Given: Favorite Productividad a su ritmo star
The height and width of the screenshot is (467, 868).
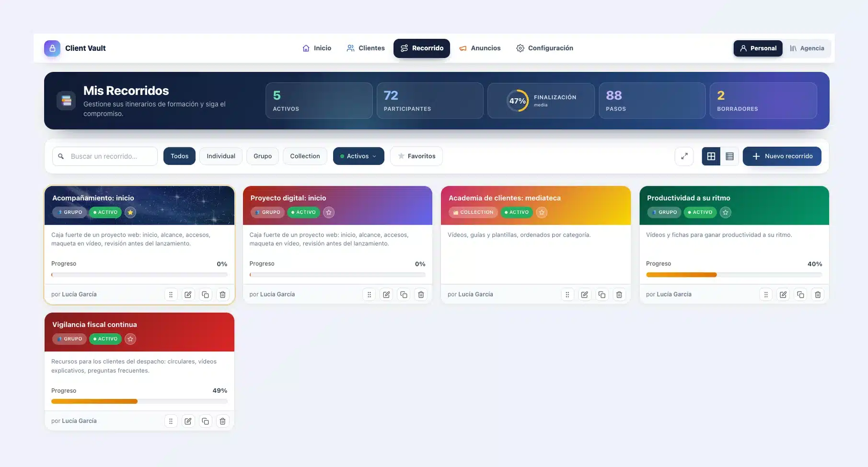Looking at the screenshot, I should [x=726, y=212].
